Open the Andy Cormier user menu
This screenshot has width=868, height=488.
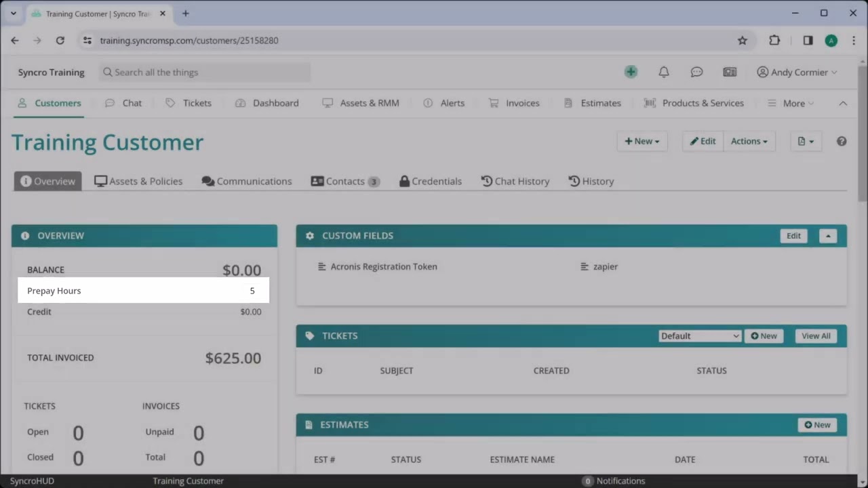click(x=797, y=72)
